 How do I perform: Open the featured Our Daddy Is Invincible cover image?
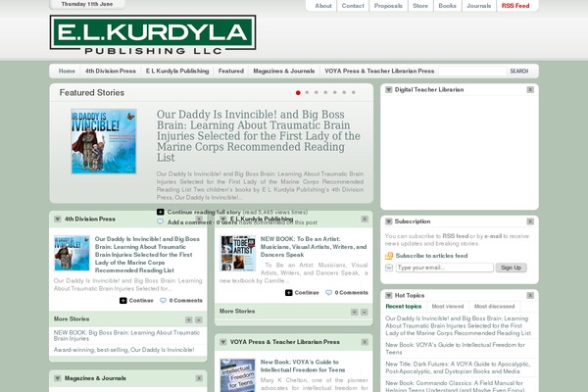tap(104, 141)
